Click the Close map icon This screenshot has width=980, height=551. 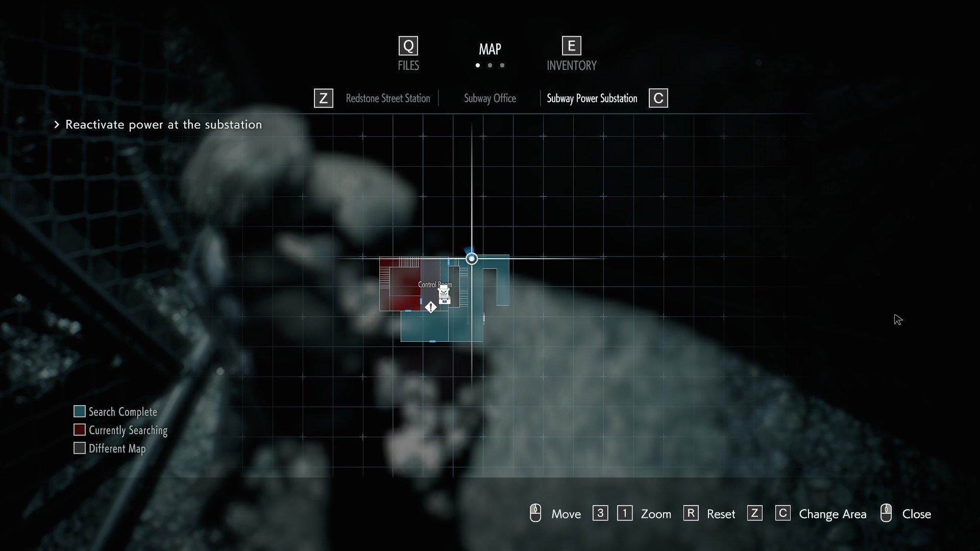887,513
